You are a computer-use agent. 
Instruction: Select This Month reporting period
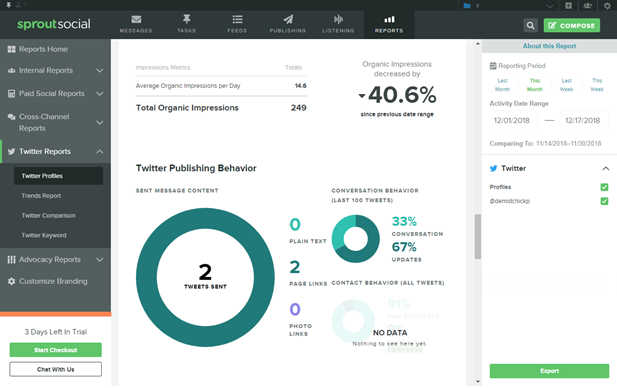pos(535,85)
